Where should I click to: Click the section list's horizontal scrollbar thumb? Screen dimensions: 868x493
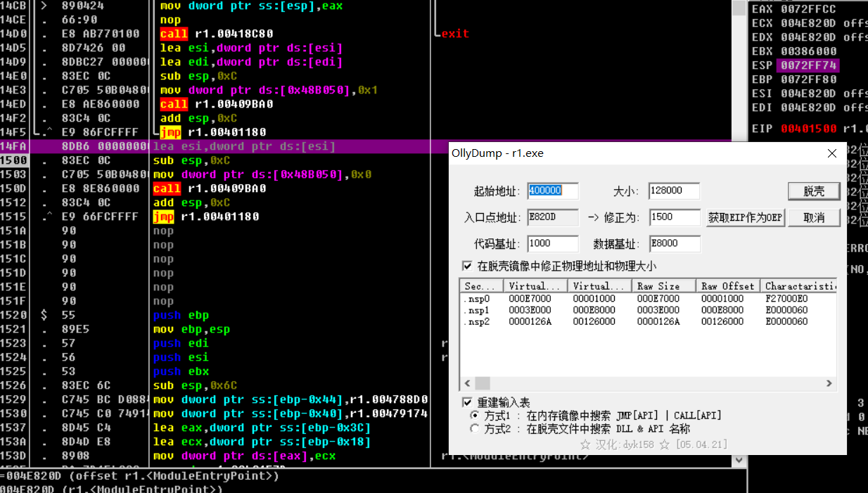coord(482,383)
